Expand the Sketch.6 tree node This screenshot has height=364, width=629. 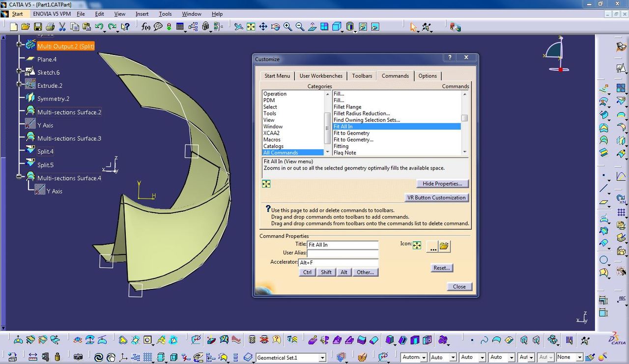point(20,71)
